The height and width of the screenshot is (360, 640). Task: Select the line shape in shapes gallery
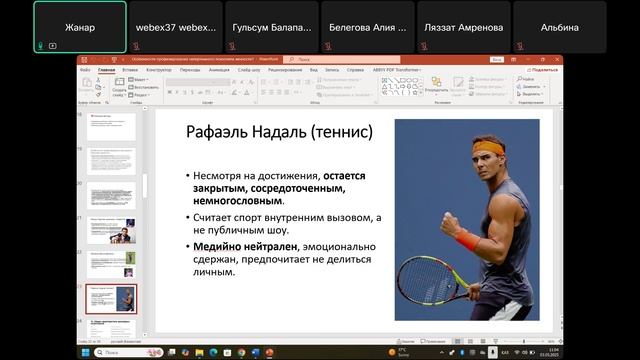pyautogui.click(x=391, y=80)
